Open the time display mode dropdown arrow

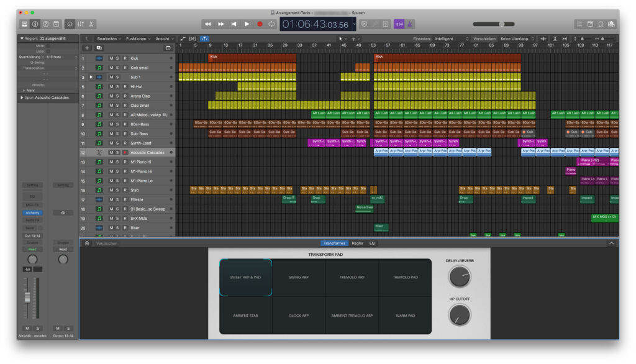click(354, 24)
